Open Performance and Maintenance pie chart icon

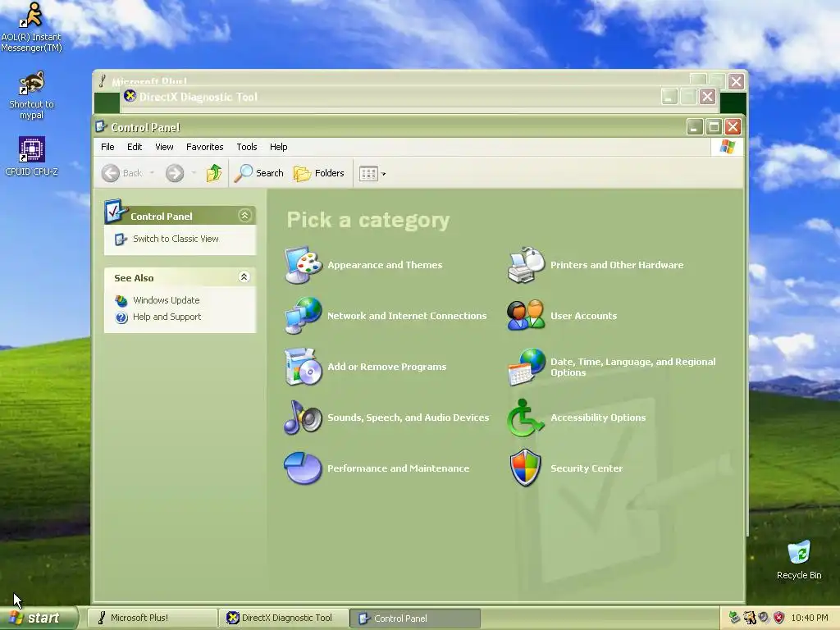(x=304, y=468)
